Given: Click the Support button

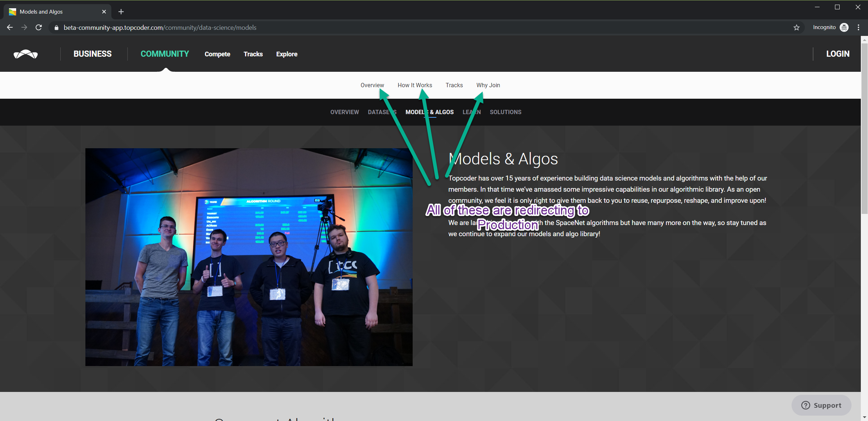Looking at the screenshot, I should pyautogui.click(x=821, y=405).
